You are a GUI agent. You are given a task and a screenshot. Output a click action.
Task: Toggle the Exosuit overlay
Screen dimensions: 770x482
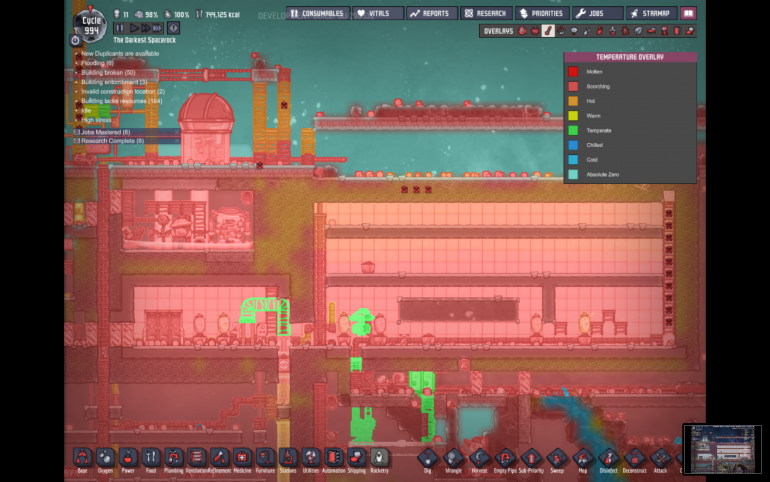(x=664, y=31)
